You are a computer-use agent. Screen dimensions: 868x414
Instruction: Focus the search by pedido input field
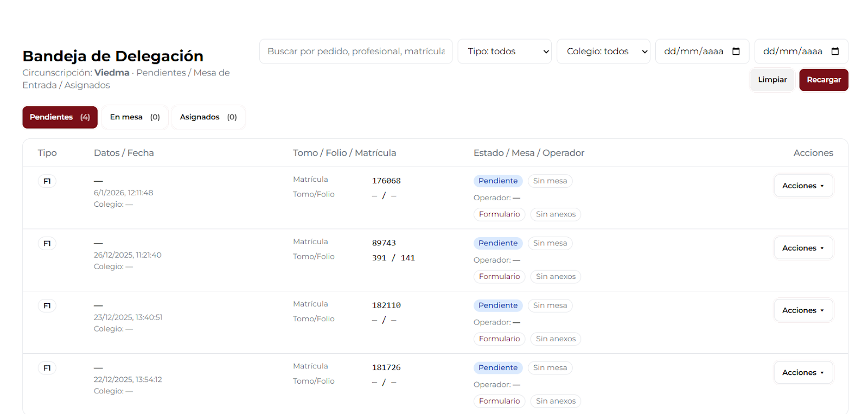(x=355, y=52)
